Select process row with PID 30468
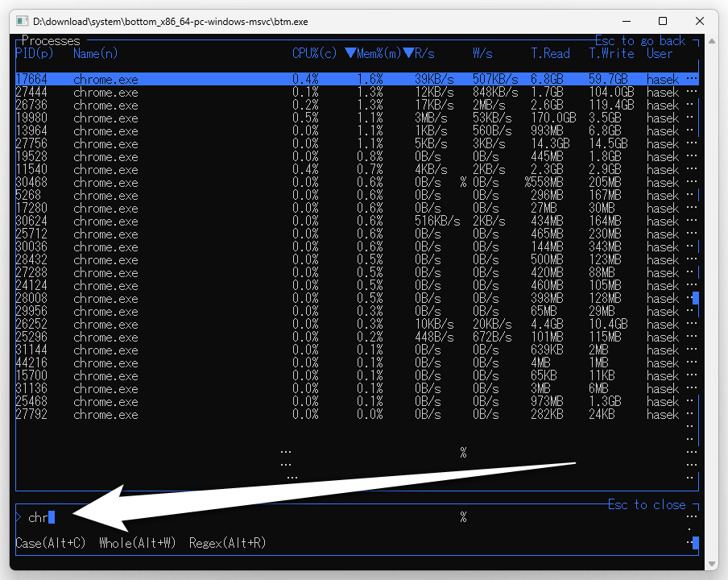728x580 pixels. [x=357, y=182]
